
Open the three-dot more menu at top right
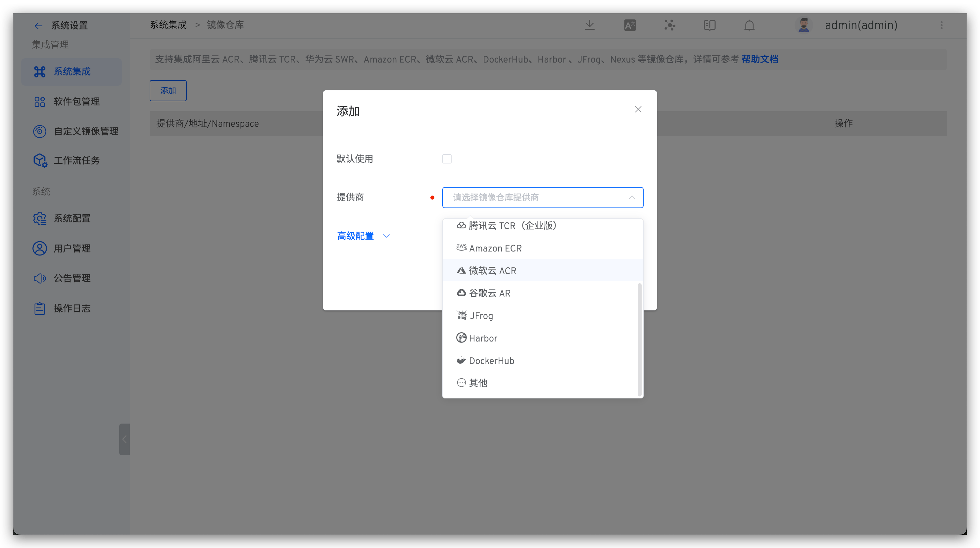pos(942,25)
